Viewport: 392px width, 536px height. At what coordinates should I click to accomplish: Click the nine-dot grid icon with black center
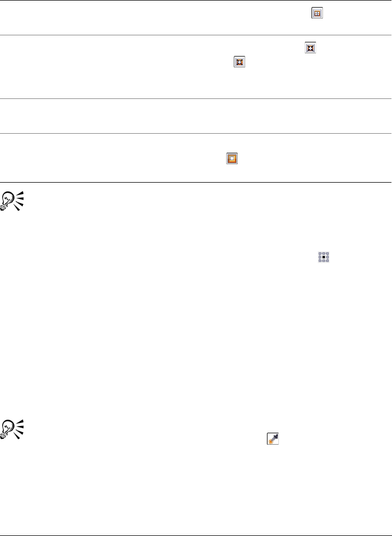click(323, 257)
